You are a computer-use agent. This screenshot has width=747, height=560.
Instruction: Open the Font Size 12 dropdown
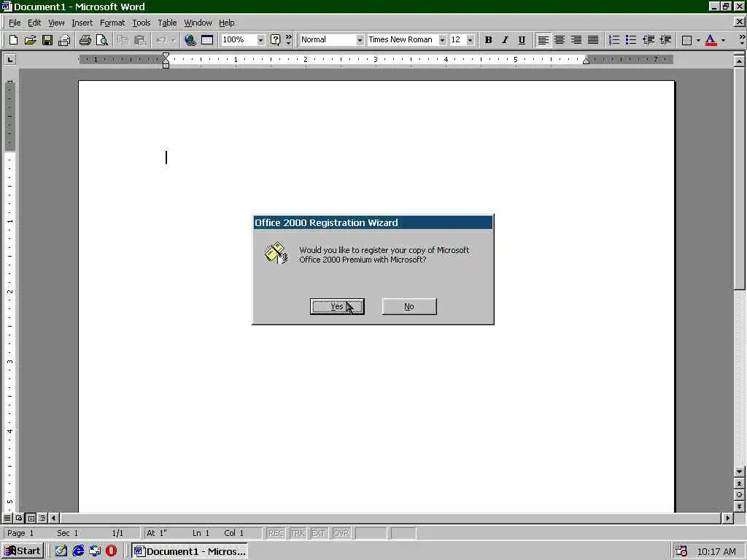pos(471,40)
